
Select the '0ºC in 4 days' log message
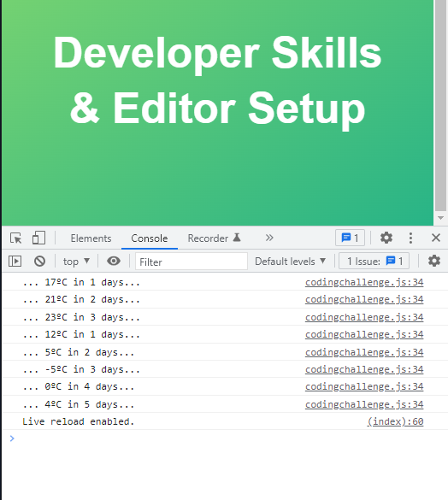[79, 386]
